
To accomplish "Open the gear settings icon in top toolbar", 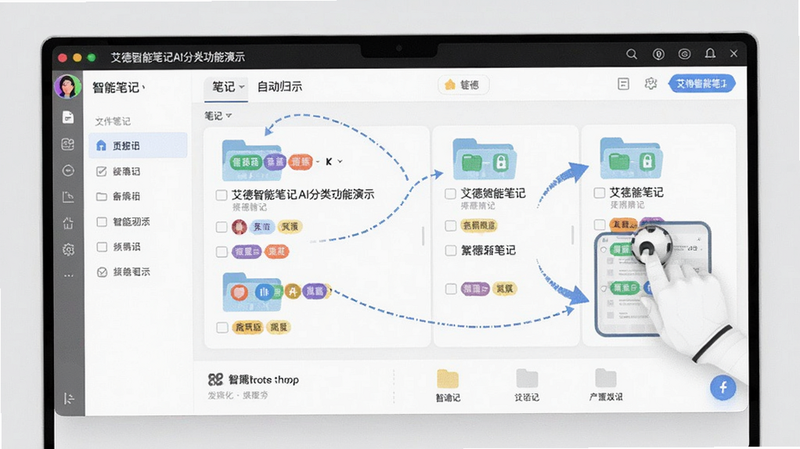I will click(x=651, y=84).
